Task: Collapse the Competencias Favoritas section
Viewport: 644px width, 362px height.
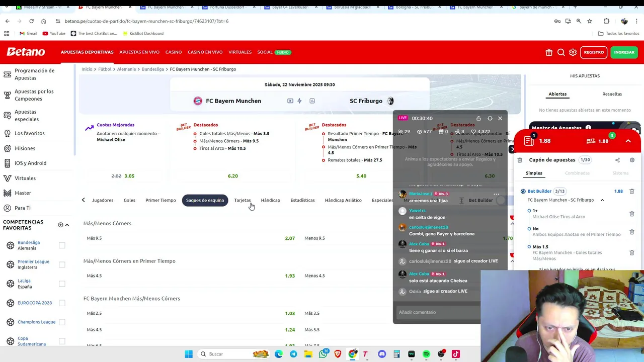Action: click(67, 225)
